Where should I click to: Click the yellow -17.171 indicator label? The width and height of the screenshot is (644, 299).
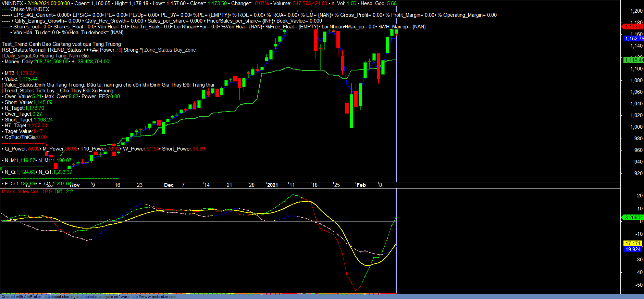[632, 244]
